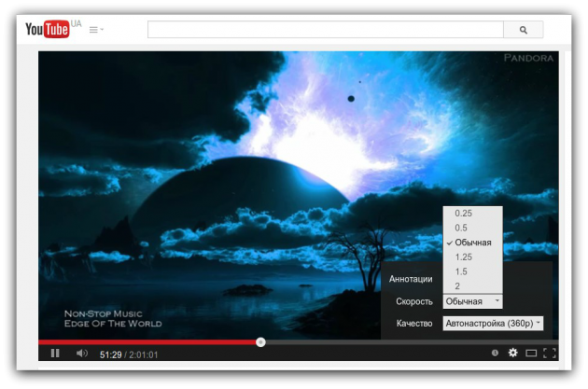
Task: Click the unplayed gray part of progress bar
Action: [412, 341]
